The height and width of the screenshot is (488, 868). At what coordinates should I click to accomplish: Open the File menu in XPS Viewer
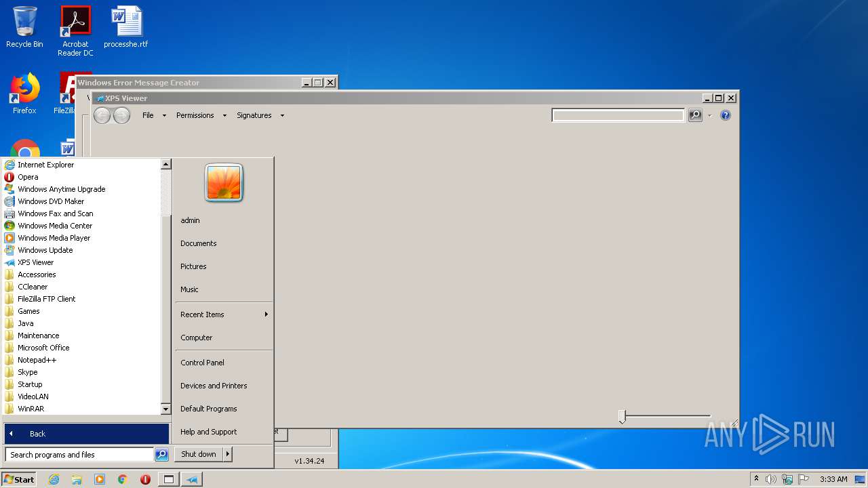154,115
